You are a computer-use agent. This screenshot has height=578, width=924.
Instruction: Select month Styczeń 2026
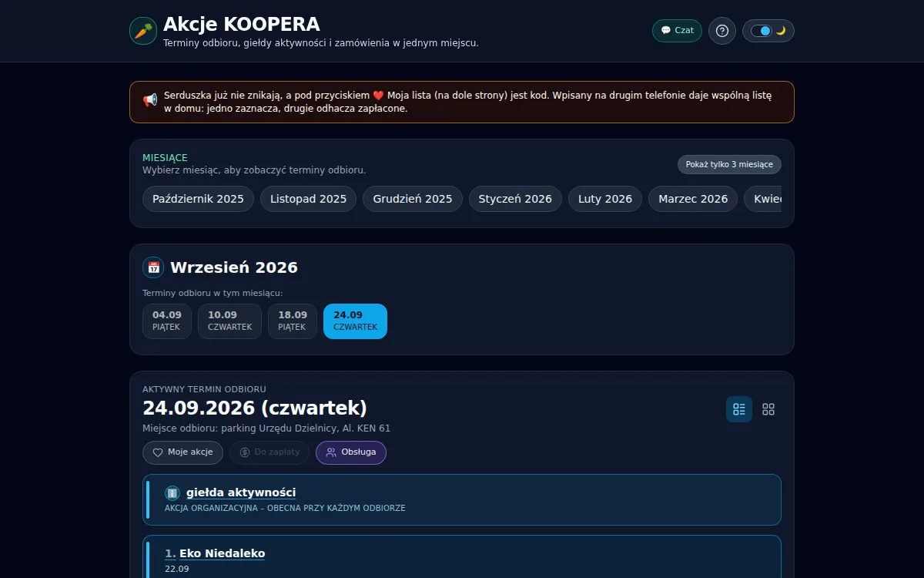(x=515, y=199)
